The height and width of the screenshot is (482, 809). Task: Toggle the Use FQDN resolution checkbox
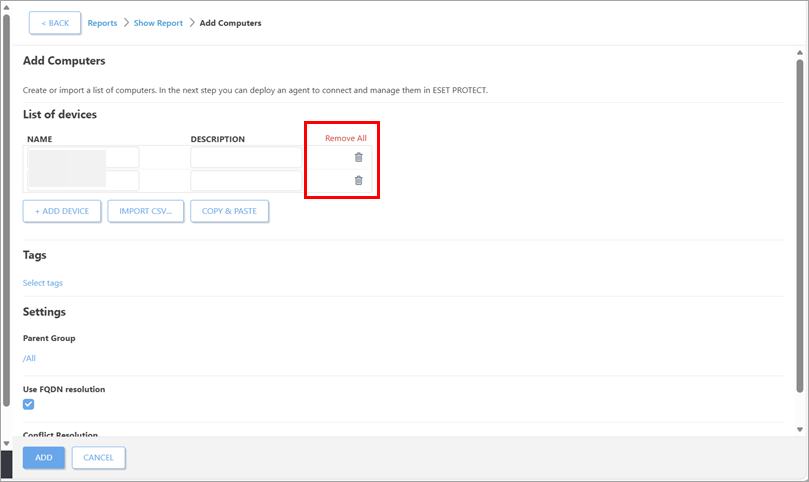tap(29, 404)
